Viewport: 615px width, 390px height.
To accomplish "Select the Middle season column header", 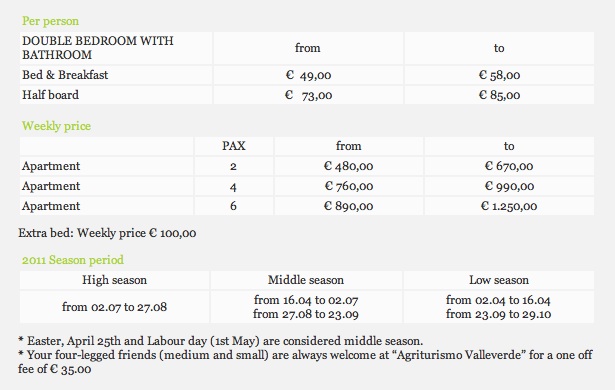I will click(x=306, y=280).
